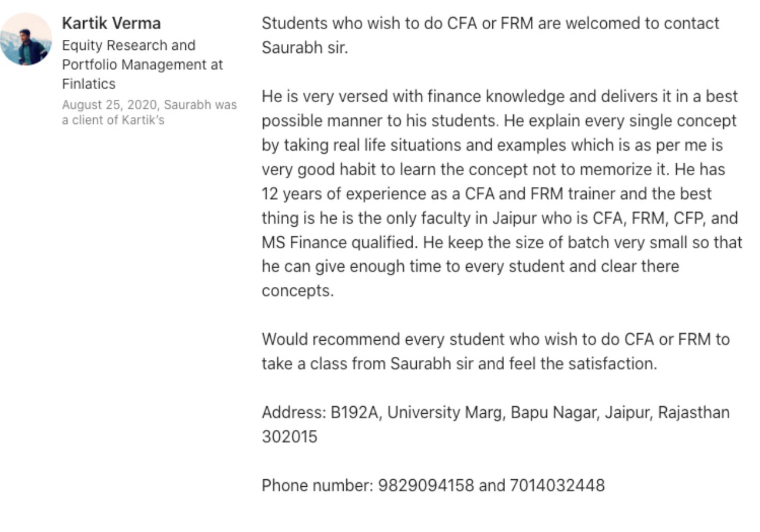Click the word Finlatics in headline
The image size is (760, 532).
click(x=89, y=84)
